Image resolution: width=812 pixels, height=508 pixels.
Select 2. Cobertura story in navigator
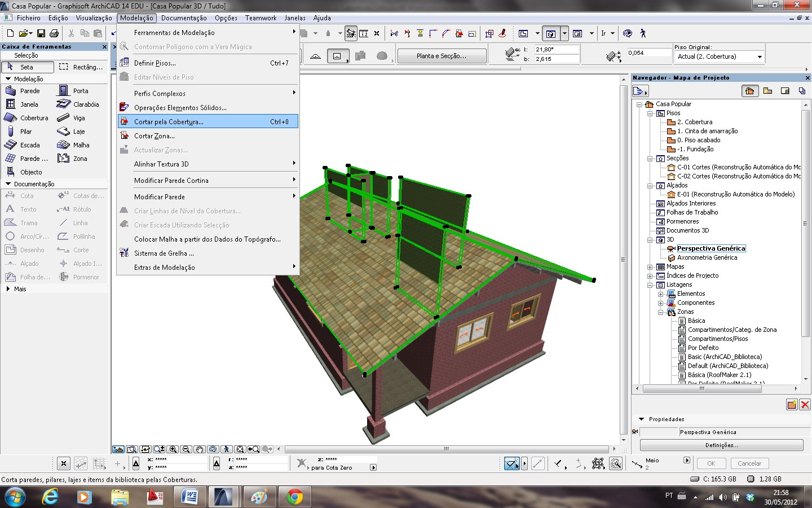pyautogui.click(x=695, y=122)
